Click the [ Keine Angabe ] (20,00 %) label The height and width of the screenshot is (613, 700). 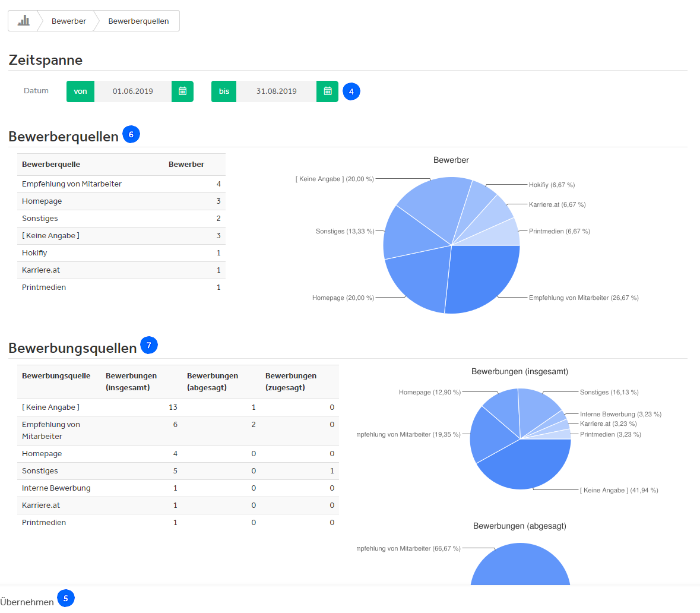click(334, 179)
